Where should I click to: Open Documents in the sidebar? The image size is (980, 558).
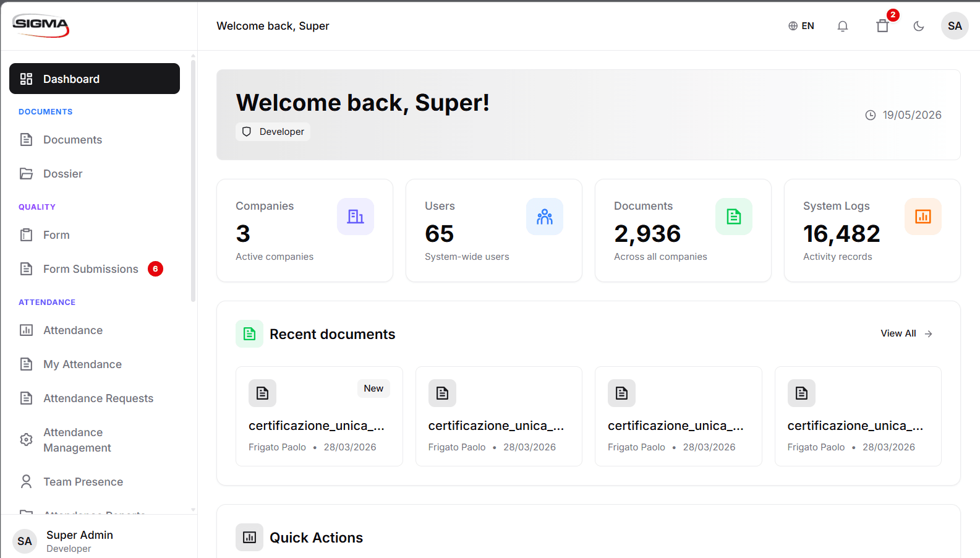(95, 140)
